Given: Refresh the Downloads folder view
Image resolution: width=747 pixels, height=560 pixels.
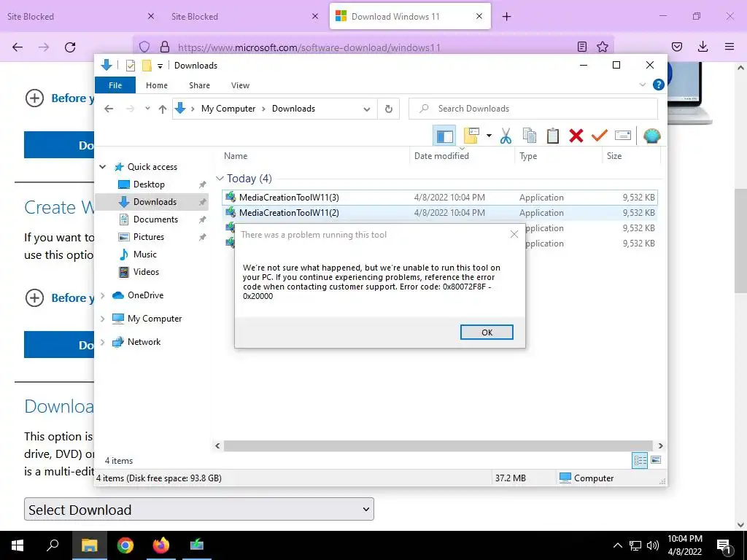Looking at the screenshot, I should point(389,109).
